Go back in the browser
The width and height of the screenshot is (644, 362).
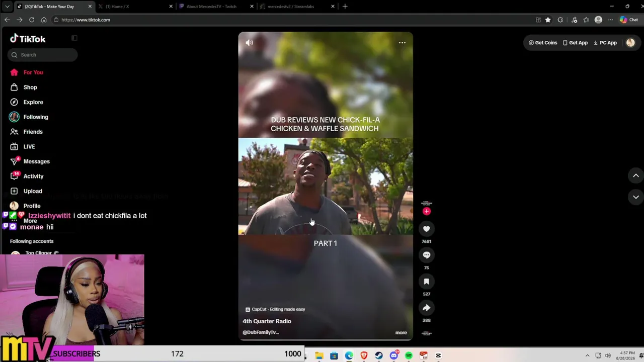click(7, 20)
